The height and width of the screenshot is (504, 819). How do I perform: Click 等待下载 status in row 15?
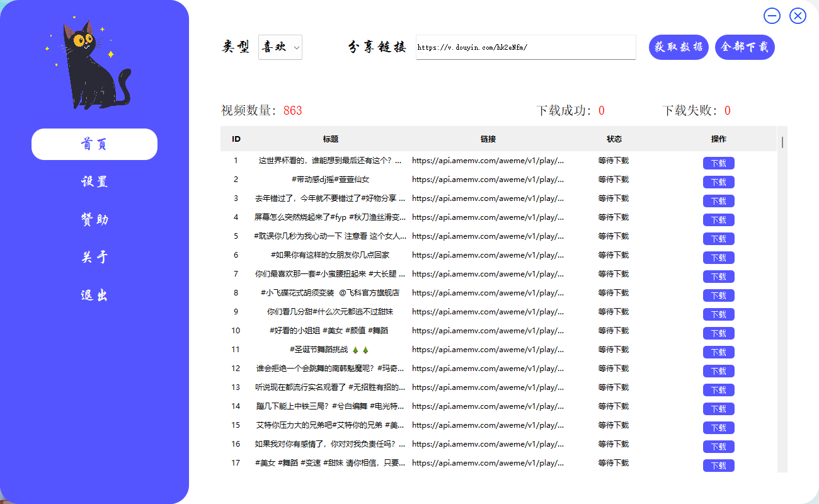point(614,425)
